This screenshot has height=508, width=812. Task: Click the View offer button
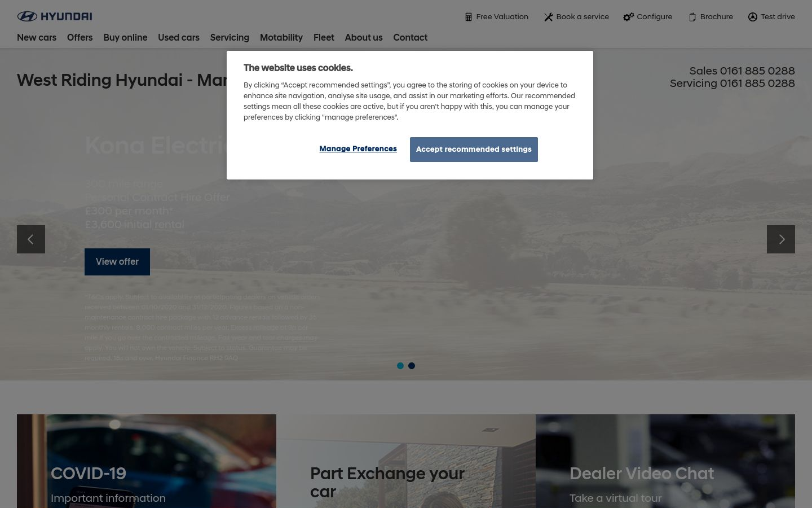pyautogui.click(x=117, y=262)
